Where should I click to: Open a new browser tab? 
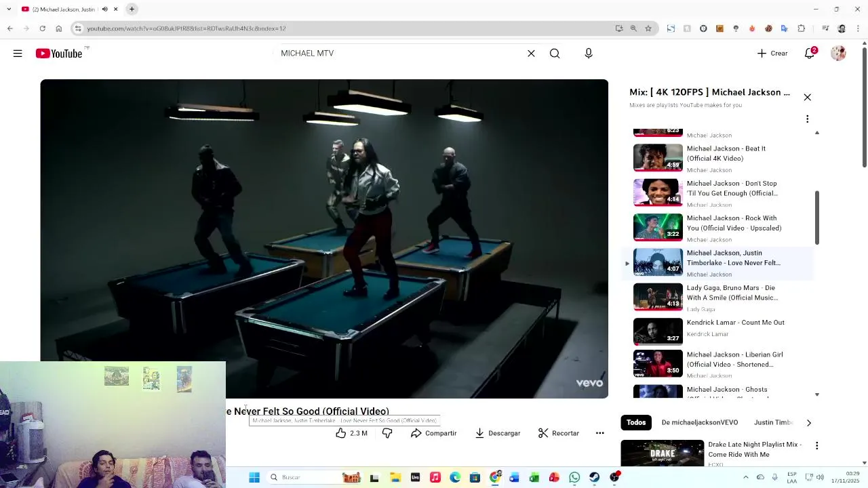point(132,9)
